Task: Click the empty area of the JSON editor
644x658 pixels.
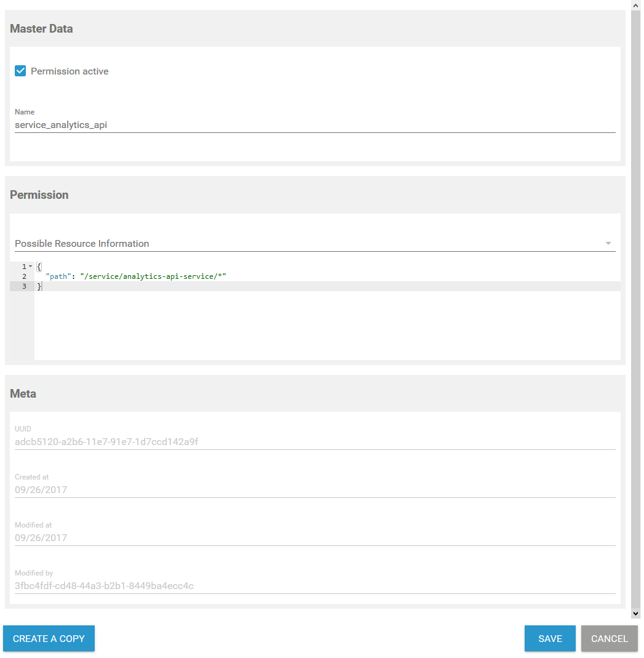Action: (x=326, y=326)
